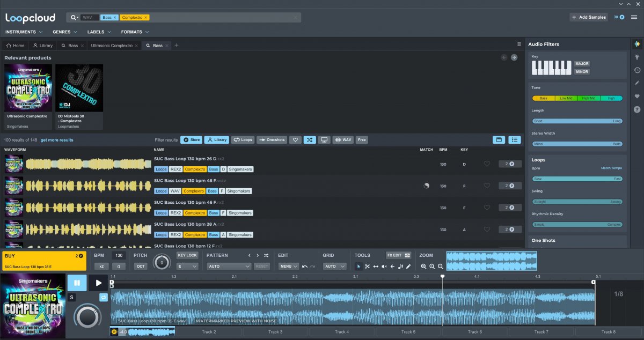Adjust the Stereo Width slider
Screen dimensions: 644x340
coord(577,144)
